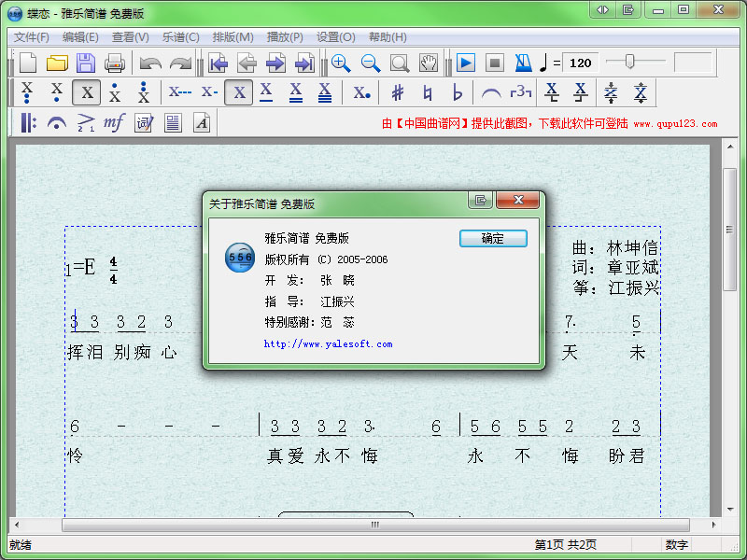This screenshot has width=747, height=560.
Task: Toggle the plain X middle octave note button
Action: pos(86,92)
